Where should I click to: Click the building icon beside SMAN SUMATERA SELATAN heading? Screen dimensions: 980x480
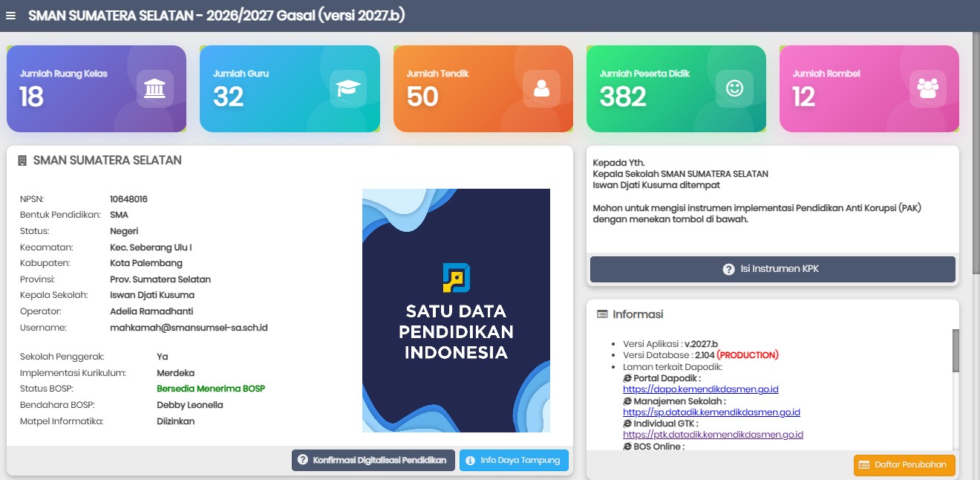[x=22, y=160]
